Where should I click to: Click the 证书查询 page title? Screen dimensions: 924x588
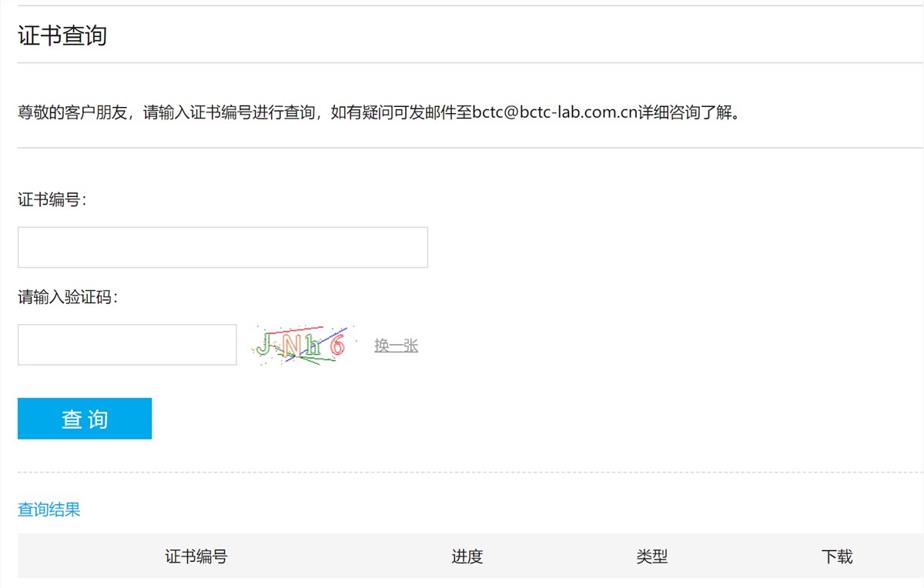pos(62,35)
